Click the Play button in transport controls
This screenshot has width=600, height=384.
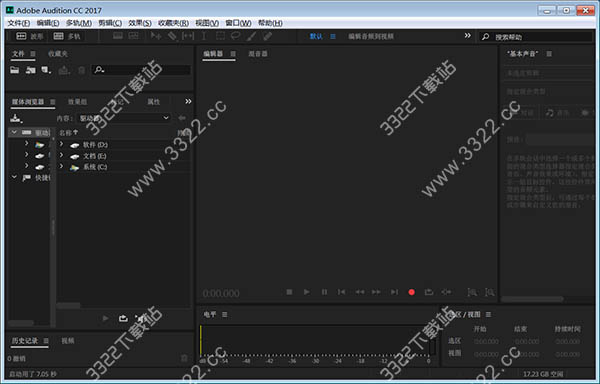coord(307,292)
